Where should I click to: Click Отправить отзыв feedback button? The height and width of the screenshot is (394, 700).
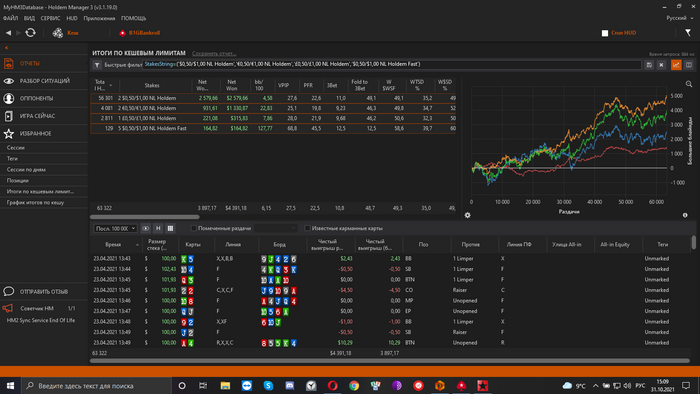44,291
